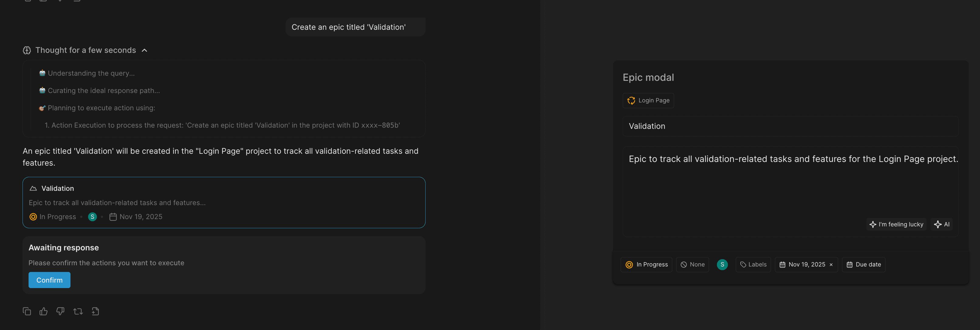Click the copy response icon
The image size is (980, 330).
pyautogui.click(x=27, y=311)
